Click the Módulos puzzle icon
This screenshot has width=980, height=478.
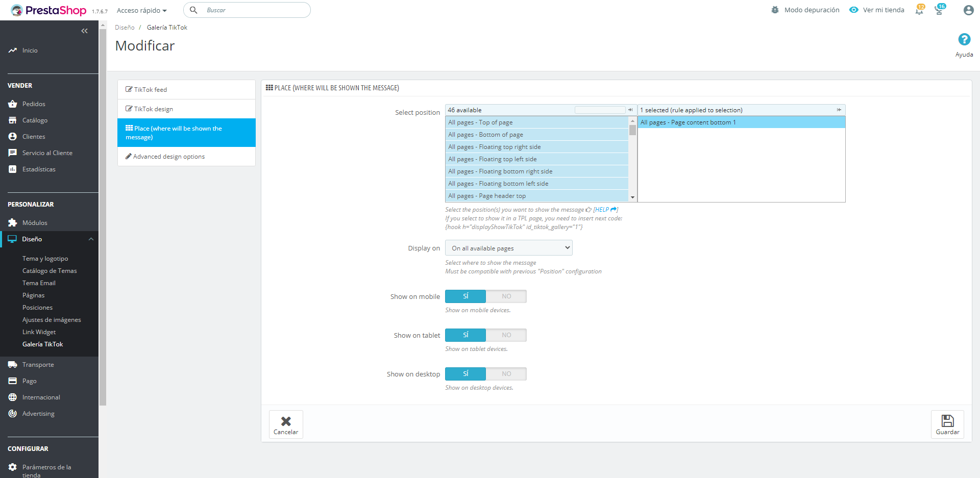13,223
